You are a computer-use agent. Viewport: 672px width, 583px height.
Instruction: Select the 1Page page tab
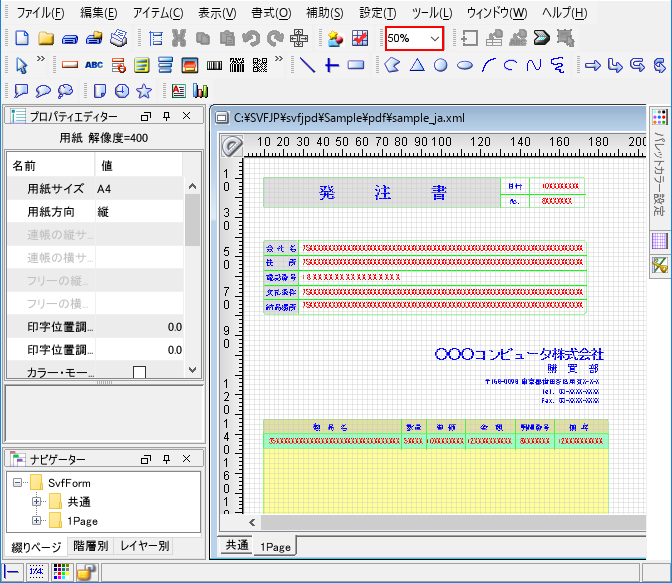point(275,547)
